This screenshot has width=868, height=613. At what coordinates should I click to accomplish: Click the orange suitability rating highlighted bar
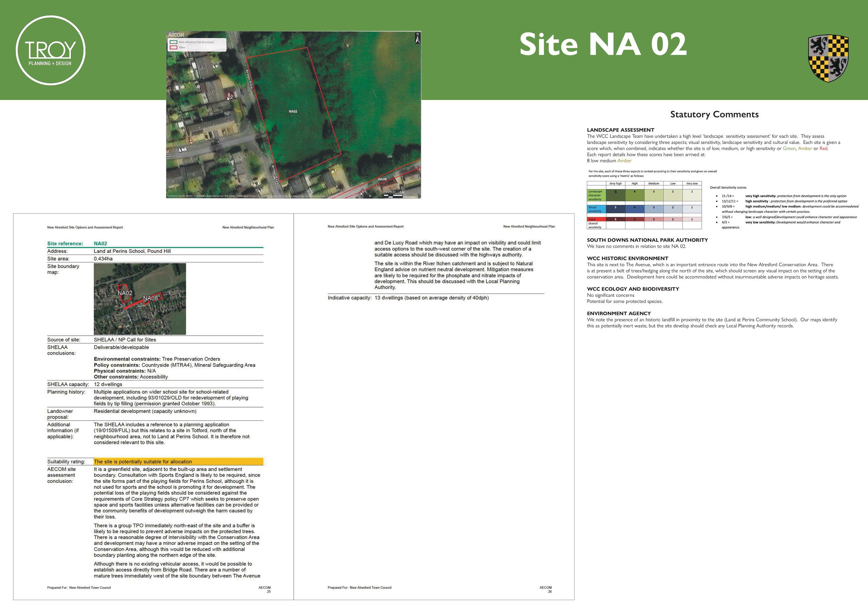[x=178, y=461]
